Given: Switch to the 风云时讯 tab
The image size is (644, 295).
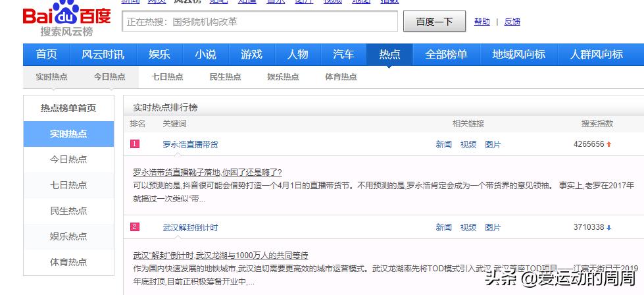Looking at the screenshot, I should click(103, 54).
